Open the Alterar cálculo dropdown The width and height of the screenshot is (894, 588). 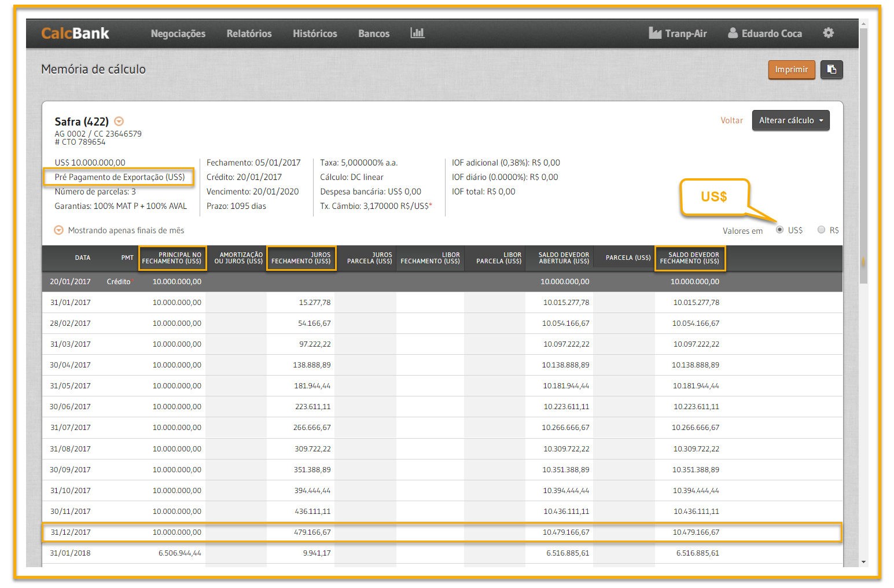(x=790, y=120)
